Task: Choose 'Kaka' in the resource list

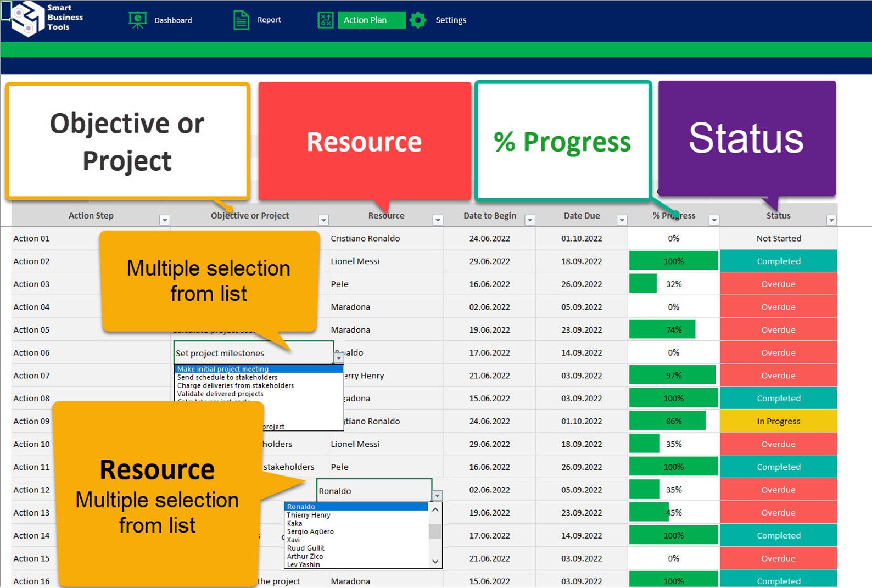Action: (356, 523)
